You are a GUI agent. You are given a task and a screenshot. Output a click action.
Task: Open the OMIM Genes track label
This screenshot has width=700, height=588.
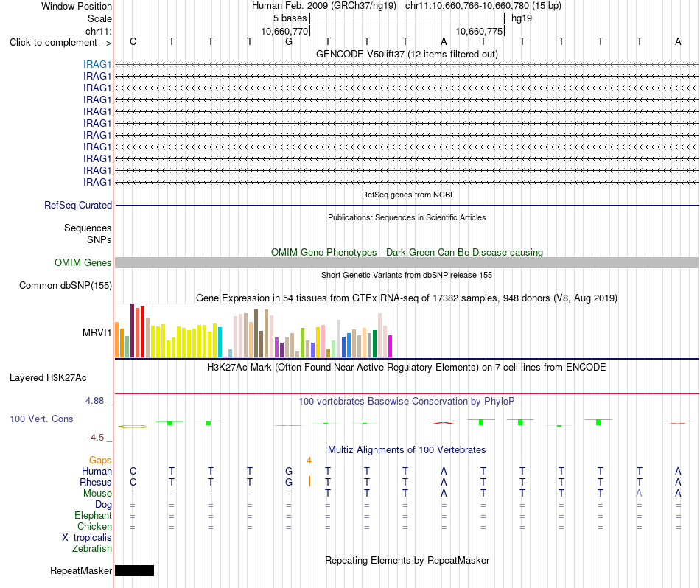(83, 262)
